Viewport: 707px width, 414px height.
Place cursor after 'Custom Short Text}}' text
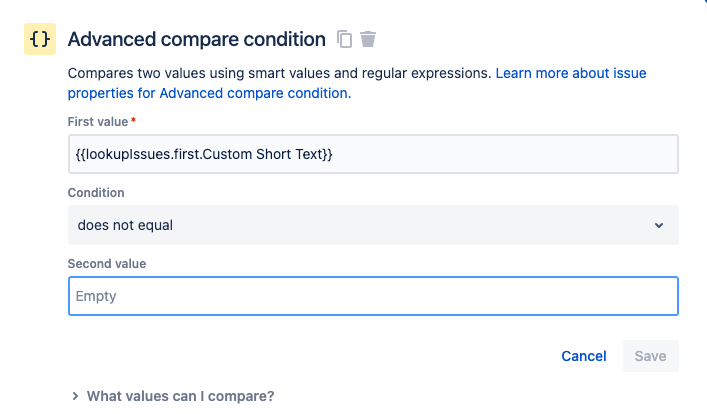click(334, 154)
